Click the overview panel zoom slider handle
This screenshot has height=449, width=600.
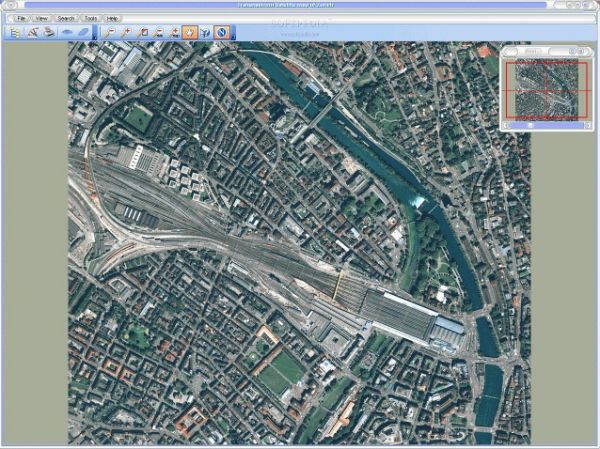click(530, 126)
